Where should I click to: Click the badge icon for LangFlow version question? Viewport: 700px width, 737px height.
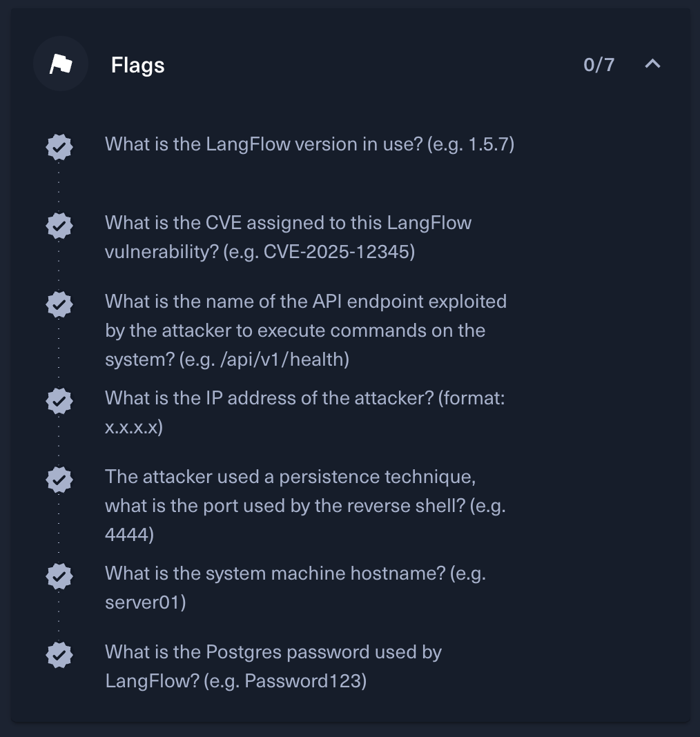pyautogui.click(x=59, y=147)
